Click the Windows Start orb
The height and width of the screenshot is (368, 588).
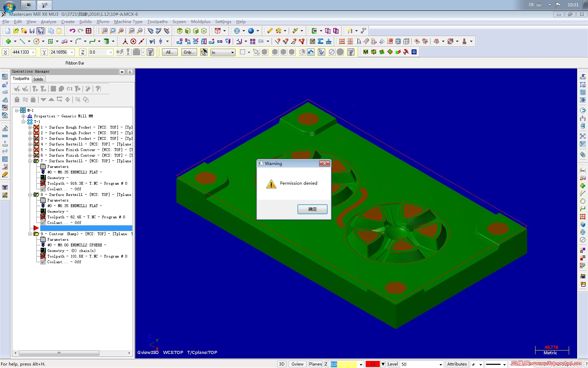tap(9, 6)
